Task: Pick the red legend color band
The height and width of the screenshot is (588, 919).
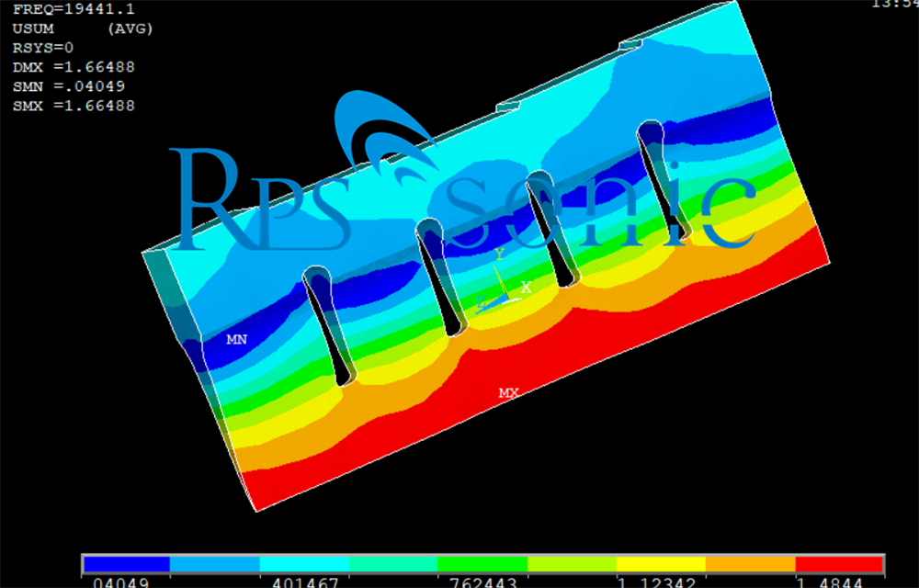Action: coord(839,564)
